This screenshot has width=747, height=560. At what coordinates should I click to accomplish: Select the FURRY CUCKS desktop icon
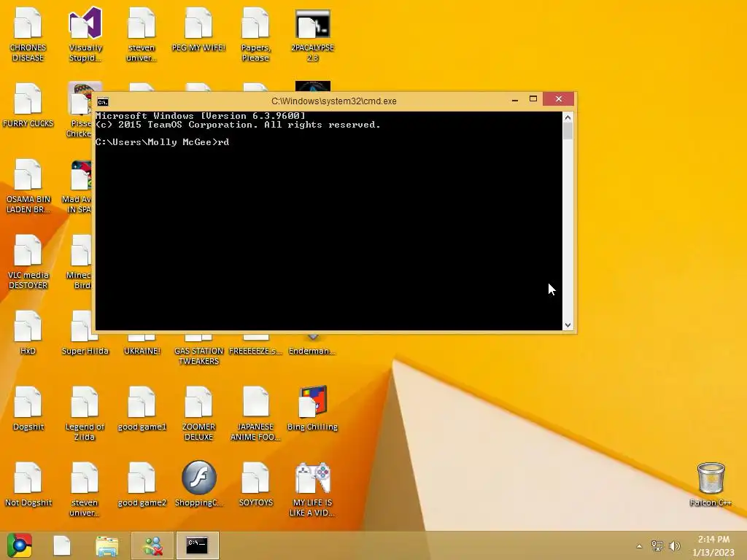point(28,106)
